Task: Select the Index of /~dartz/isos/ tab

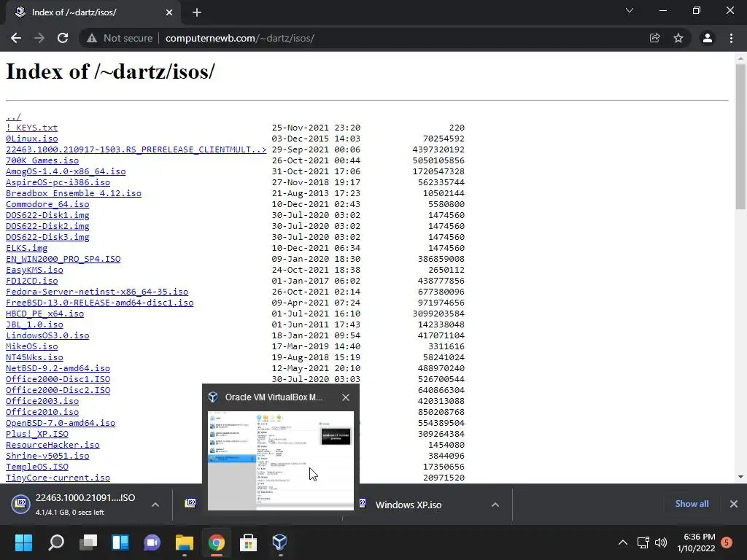Action: pyautogui.click(x=93, y=12)
